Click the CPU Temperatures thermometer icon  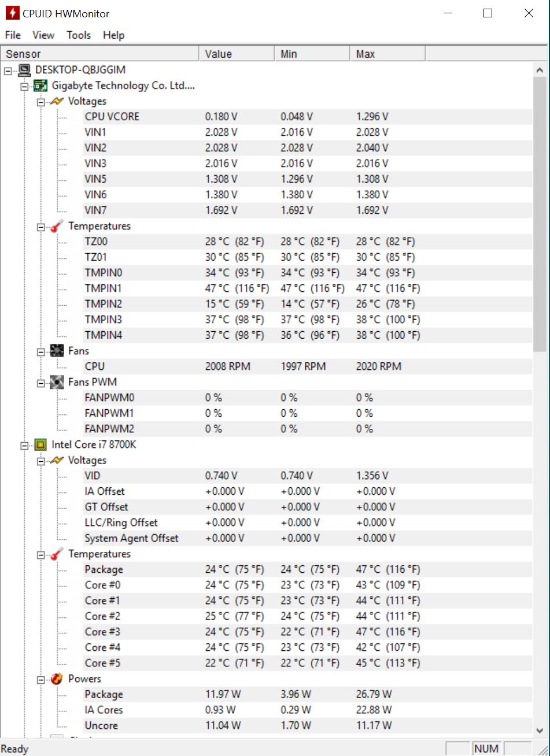(57, 554)
